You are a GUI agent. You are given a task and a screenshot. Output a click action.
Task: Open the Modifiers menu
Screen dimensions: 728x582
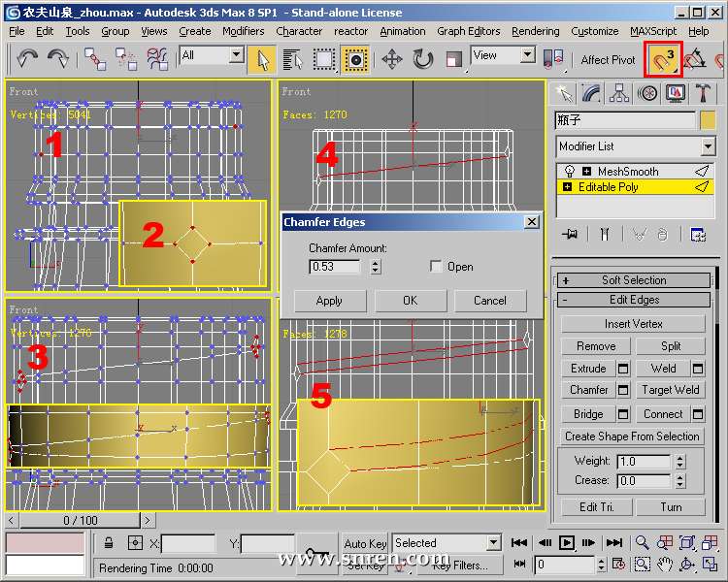(x=243, y=31)
